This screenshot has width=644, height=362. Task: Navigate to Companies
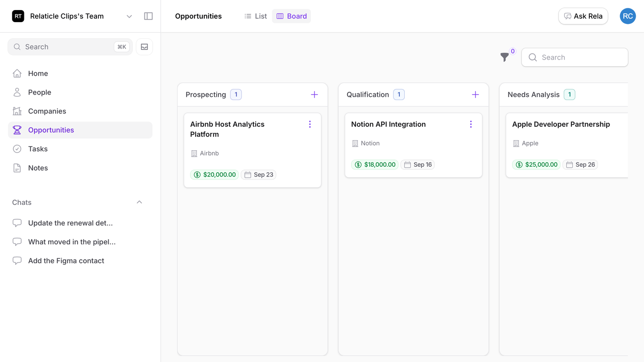point(80,111)
